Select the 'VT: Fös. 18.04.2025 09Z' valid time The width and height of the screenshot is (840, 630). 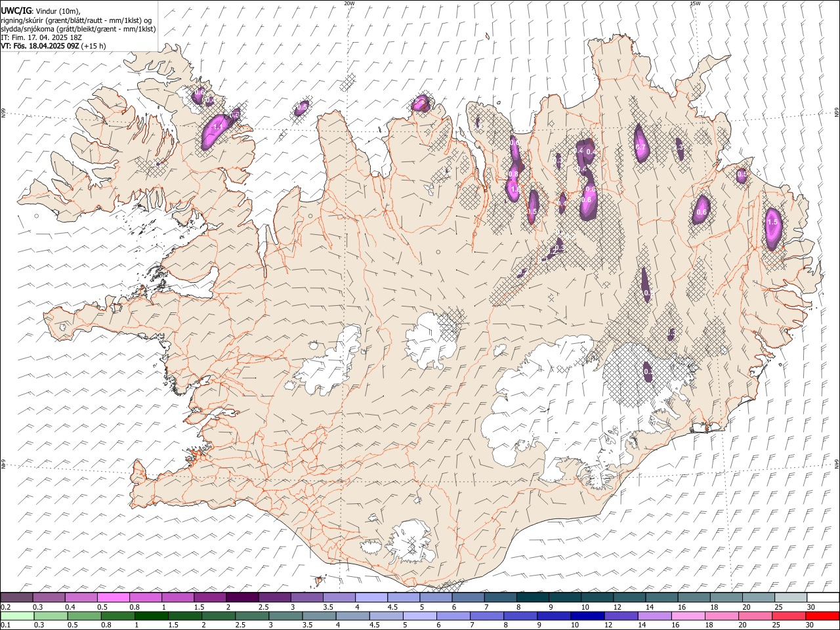tap(40, 46)
